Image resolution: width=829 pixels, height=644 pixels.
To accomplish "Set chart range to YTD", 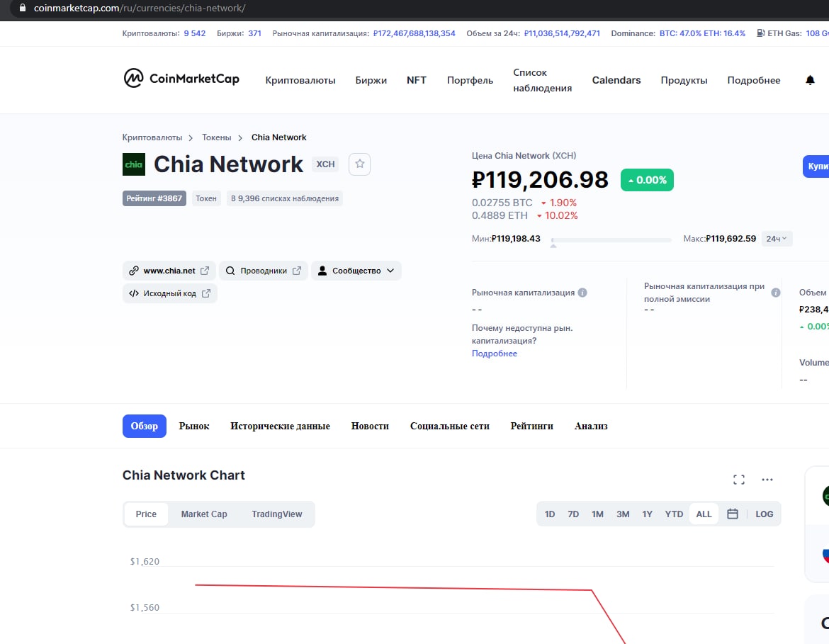I will coord(674,514).
